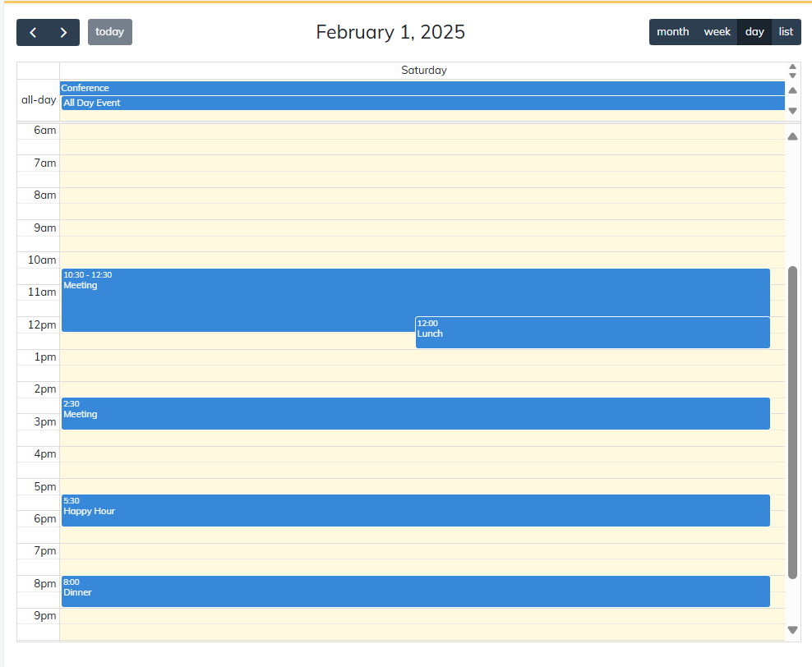812x667 pixels.
Task: Select the All Day Event banner
Action: [x=411, y=103]
